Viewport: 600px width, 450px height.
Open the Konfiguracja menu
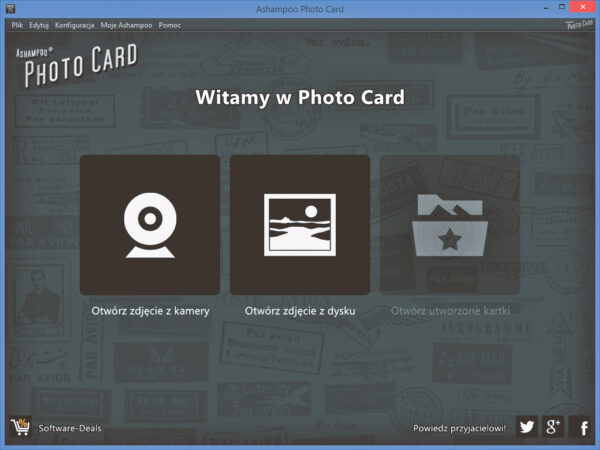pyautogui.click(x=75, y=23)
